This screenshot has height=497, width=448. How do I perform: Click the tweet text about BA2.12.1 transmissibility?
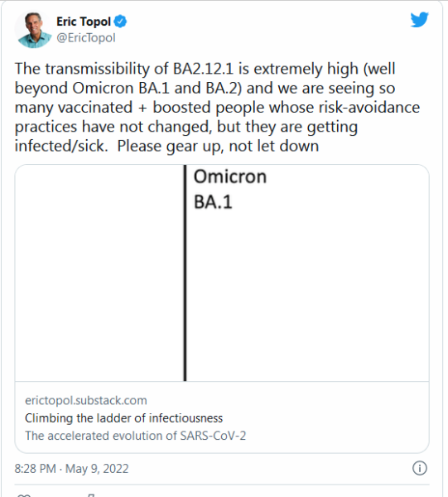pos(217,108)
